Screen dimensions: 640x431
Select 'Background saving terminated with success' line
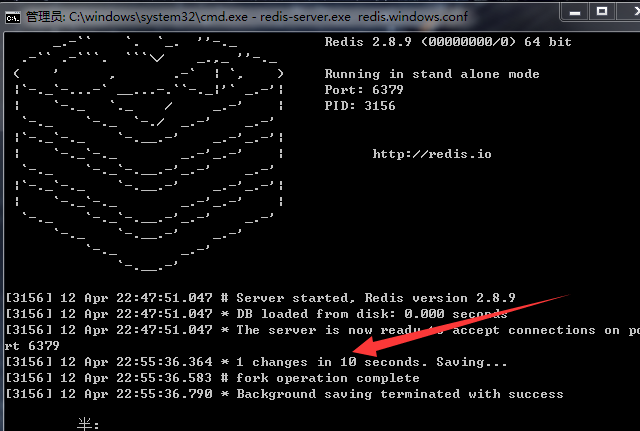[284, 394]
